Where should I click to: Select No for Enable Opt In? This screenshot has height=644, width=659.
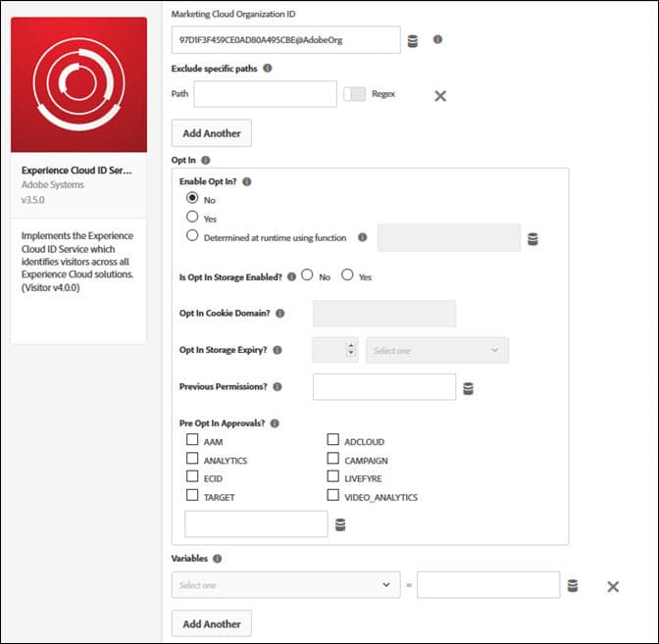coord(192,197)
